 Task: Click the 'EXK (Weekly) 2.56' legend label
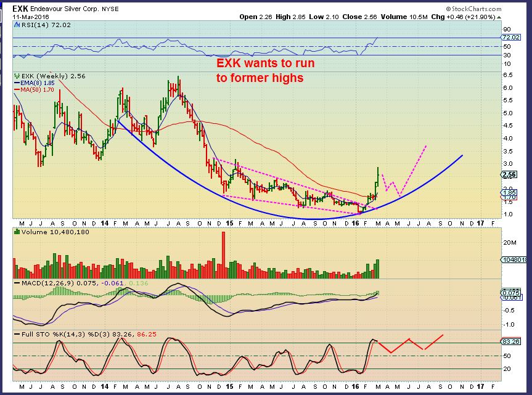[53, 76]
